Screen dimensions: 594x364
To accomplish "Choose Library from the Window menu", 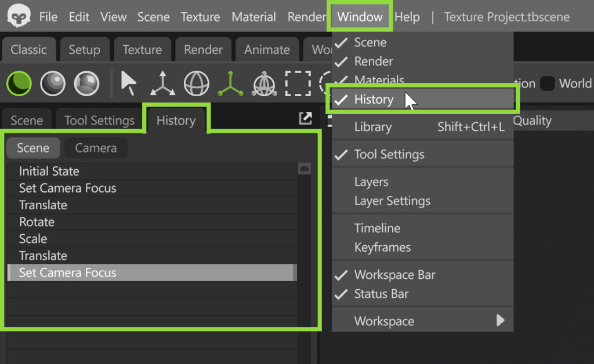I will 373,127.
